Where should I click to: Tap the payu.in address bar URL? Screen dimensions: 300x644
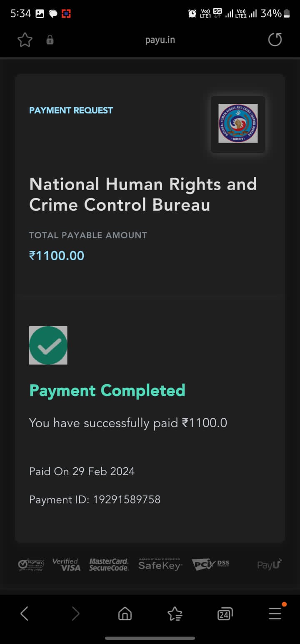click(160, 40)
